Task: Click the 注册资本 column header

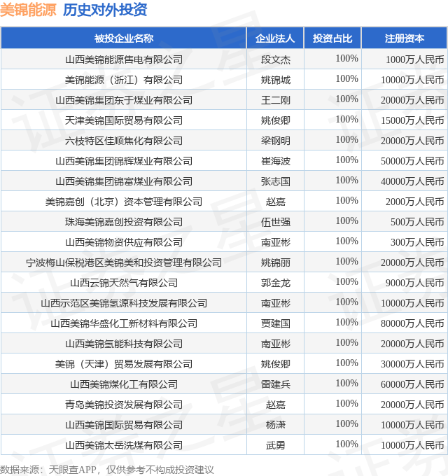Action: pyautogui.click(x=405, y=38)
